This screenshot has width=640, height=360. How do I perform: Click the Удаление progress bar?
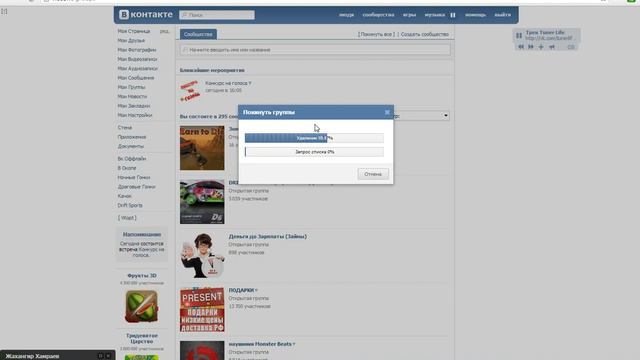click(314, 138)
